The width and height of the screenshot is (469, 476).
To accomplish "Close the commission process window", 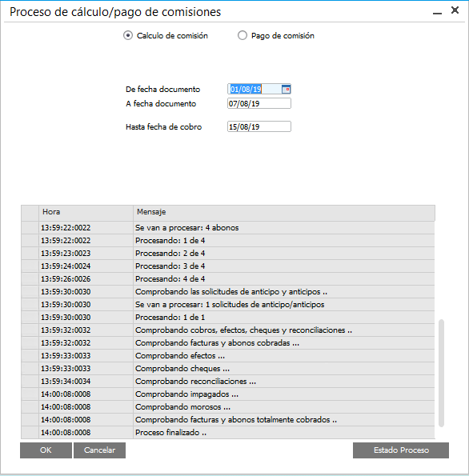I will click(x=455, y=10).
